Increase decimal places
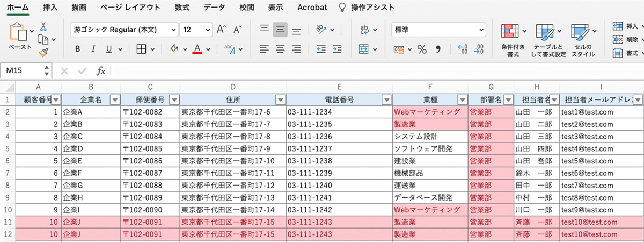The width and height of the screenshot is (644, 242). coord(463,49)
